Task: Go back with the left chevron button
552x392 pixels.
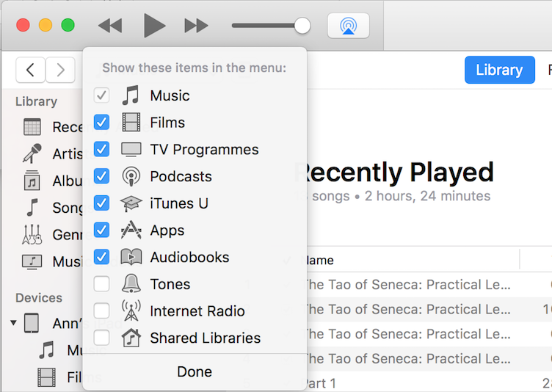Action: 30,70
